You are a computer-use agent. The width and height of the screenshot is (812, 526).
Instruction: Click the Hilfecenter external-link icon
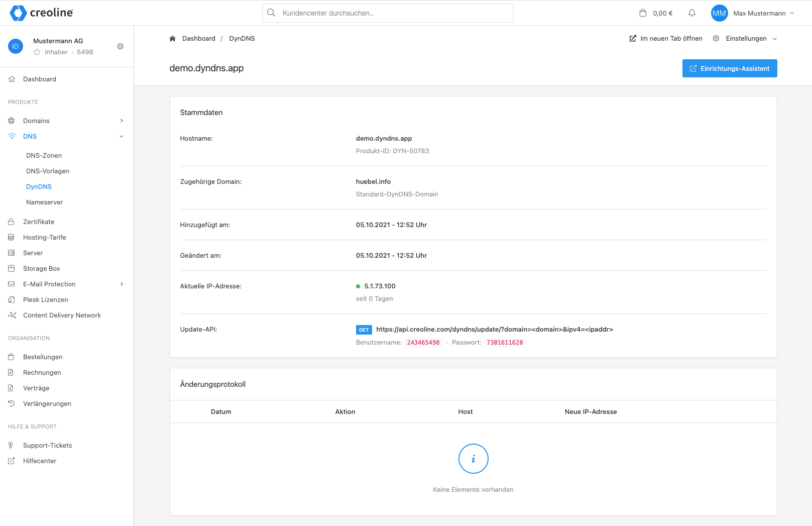point(11,461)
